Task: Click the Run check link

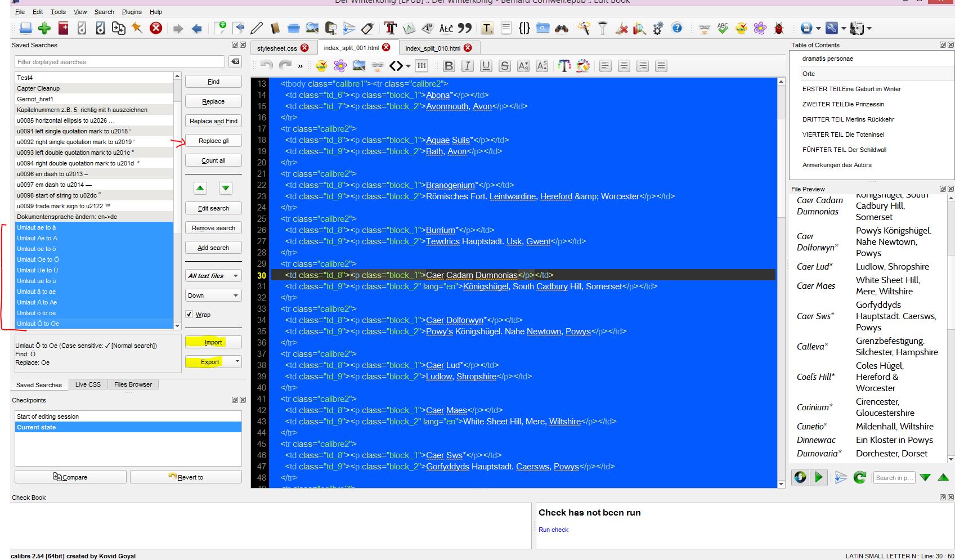Action: 553,530
